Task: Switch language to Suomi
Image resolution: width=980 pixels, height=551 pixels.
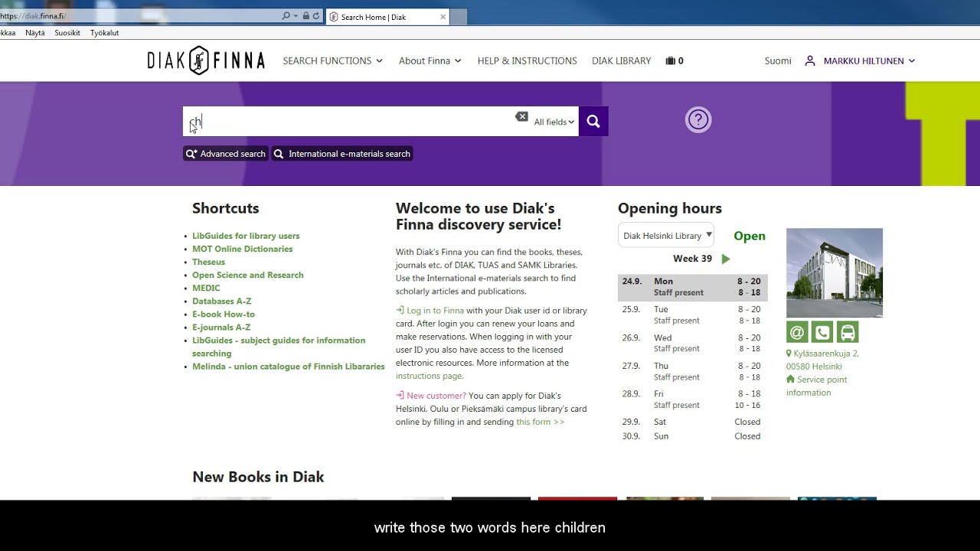Action: coord(778,60)
